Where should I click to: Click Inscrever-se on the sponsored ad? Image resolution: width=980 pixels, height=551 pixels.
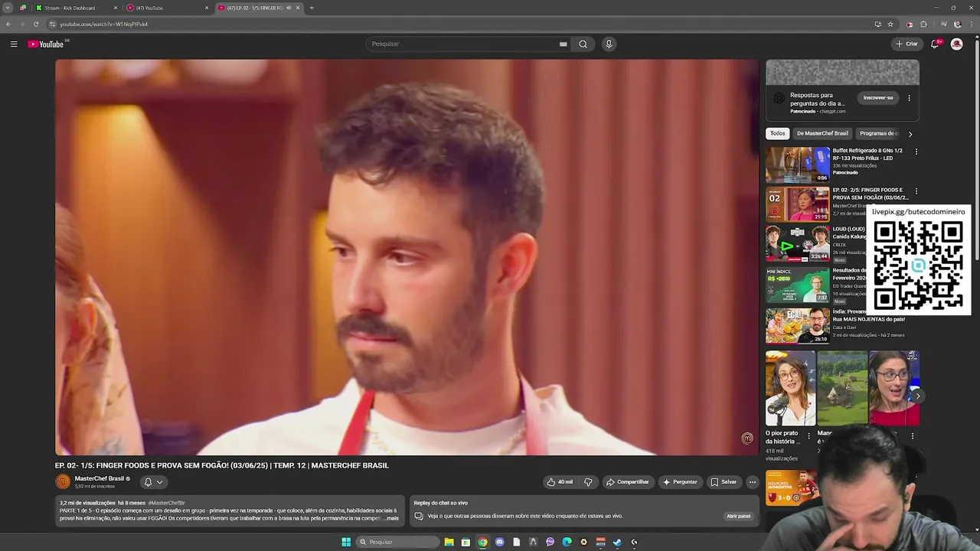(878, 98)
